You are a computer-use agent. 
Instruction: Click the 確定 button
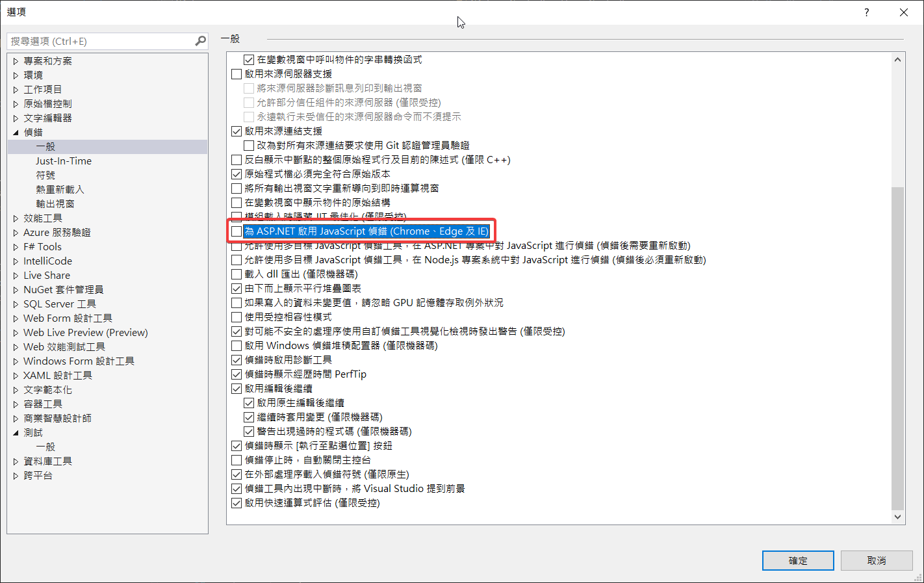click(797, 560)
